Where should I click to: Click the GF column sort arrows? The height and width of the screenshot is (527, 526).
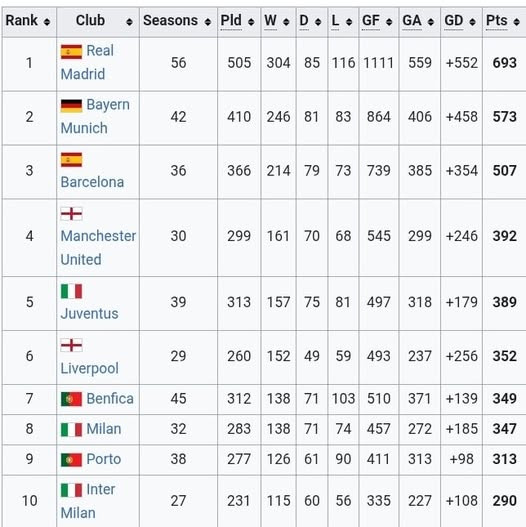(x=389, y=22)
